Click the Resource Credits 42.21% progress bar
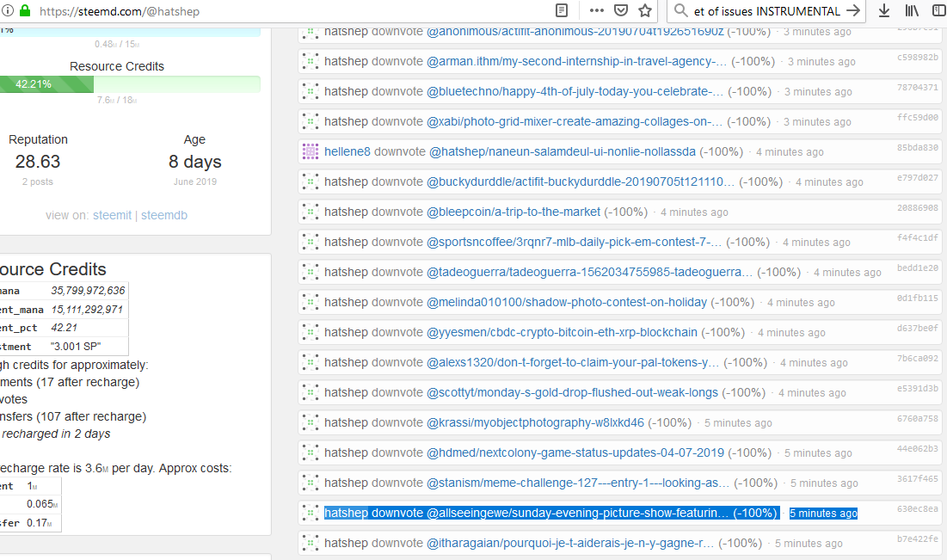 [129, 84]
